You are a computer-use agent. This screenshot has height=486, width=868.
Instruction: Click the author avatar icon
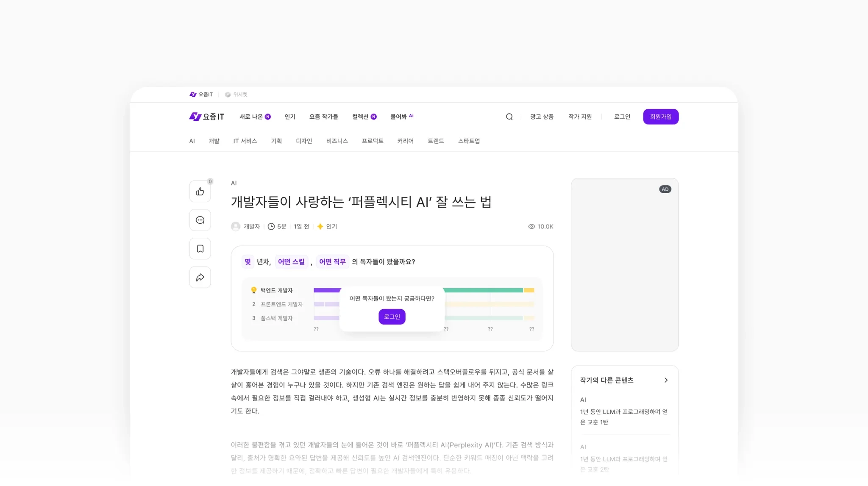(236, 227)
